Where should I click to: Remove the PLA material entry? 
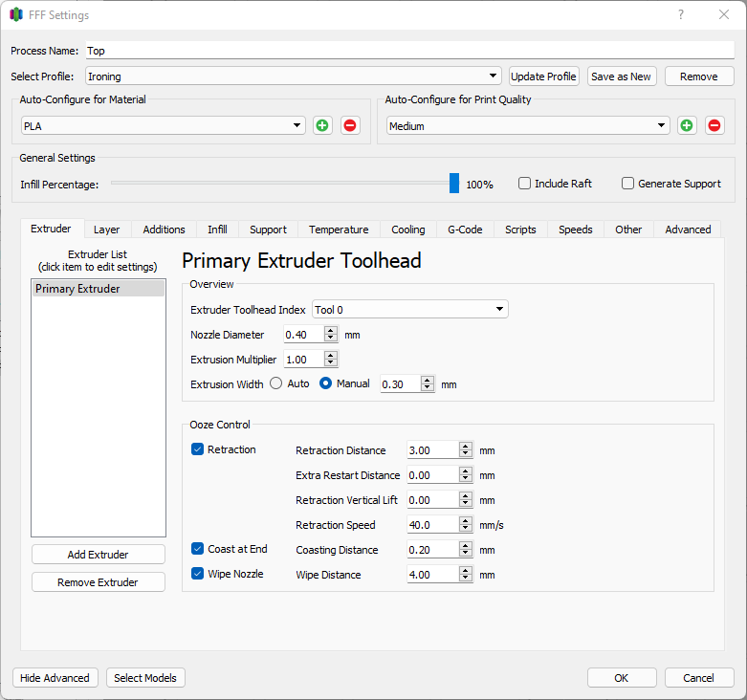[x=350, y=125]
